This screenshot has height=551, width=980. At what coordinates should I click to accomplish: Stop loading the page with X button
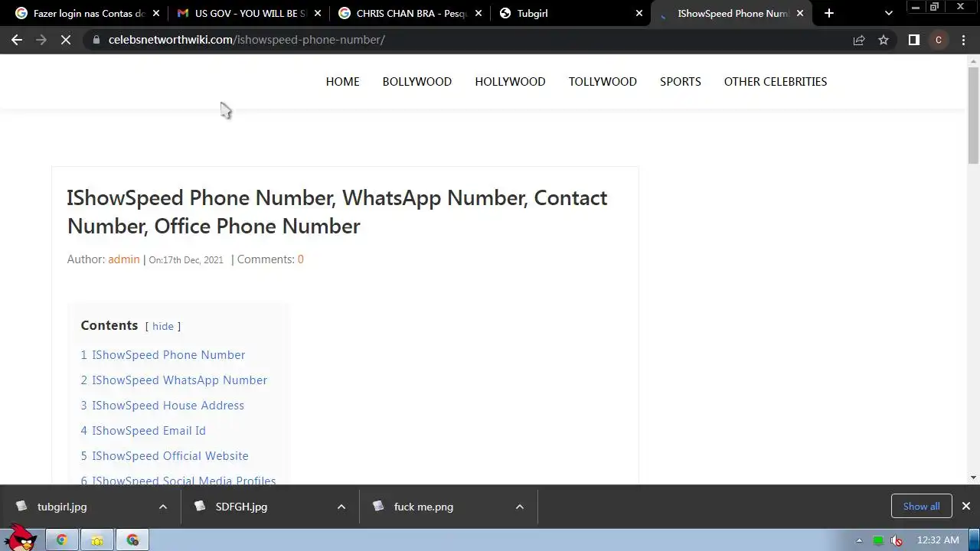tap(66, 40)
